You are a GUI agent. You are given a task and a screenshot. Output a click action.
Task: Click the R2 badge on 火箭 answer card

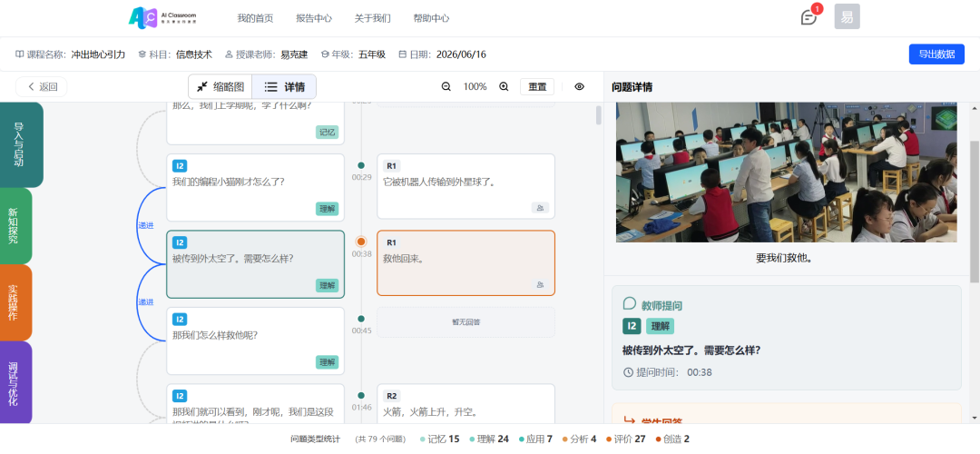coord(392,396)
